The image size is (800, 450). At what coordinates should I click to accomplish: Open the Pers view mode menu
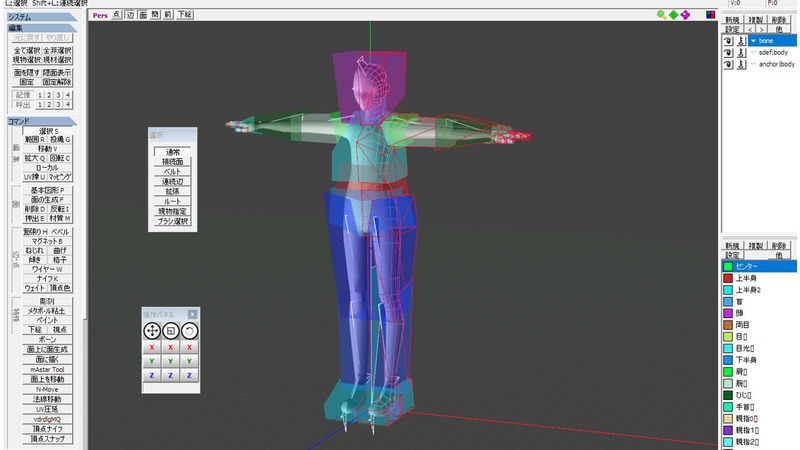[x=100, y=15]
